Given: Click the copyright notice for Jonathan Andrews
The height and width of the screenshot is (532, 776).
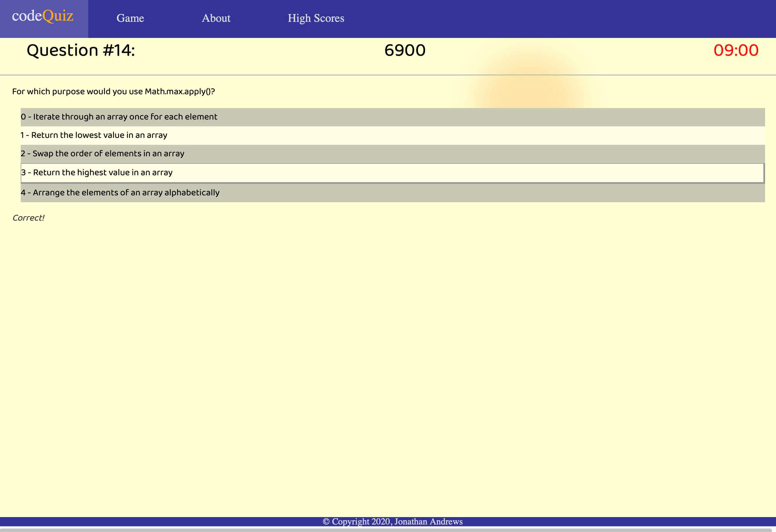Looking at the screenshot, I should point(393,521).
